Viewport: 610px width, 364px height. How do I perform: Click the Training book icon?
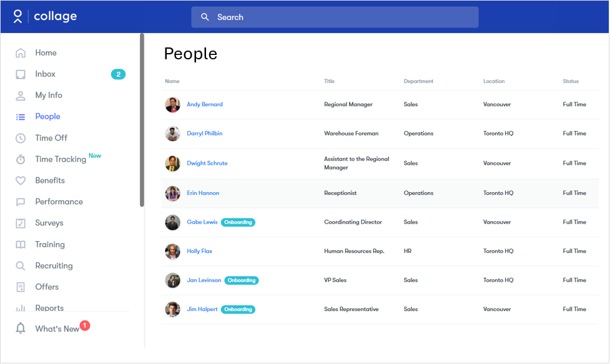click(21, 245)
